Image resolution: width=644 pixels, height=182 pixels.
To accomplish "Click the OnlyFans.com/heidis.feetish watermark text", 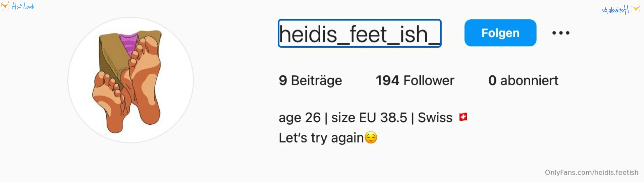I will pos(591,172).
